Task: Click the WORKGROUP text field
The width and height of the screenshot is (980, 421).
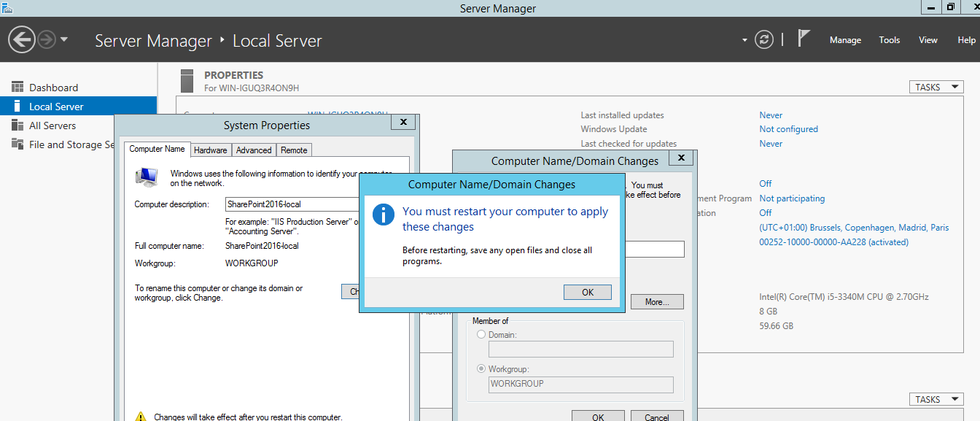Action: (x=580, y=384)
